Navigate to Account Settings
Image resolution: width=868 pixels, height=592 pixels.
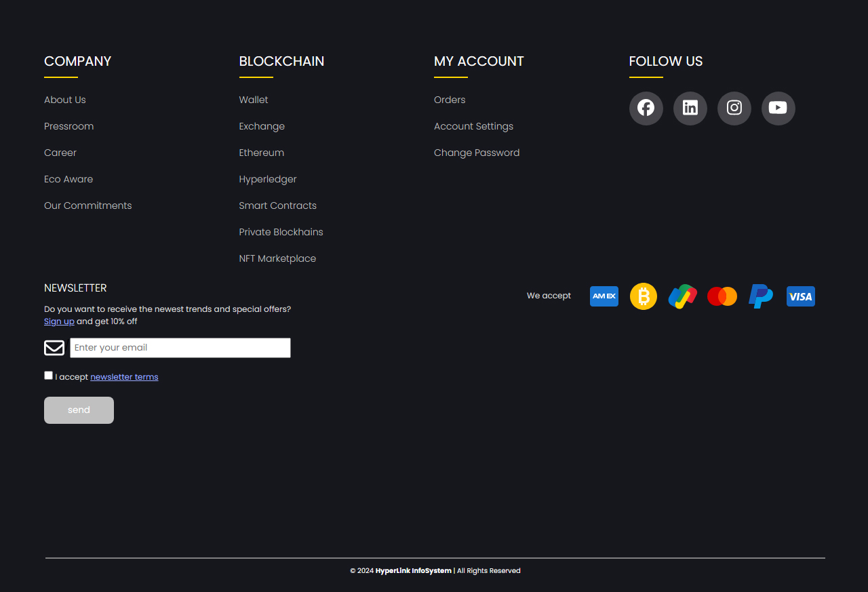[x=473, y=126]
